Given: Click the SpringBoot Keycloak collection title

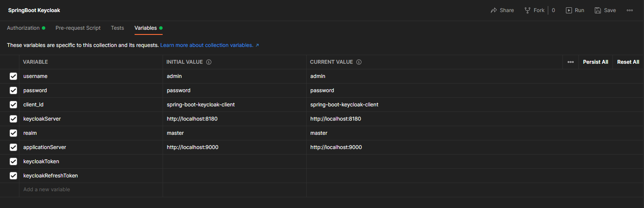Looking at the screenshot, I should pos(34,10).
